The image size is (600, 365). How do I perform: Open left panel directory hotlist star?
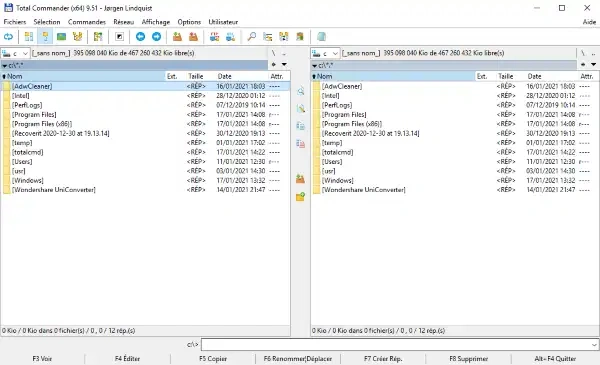274,64
